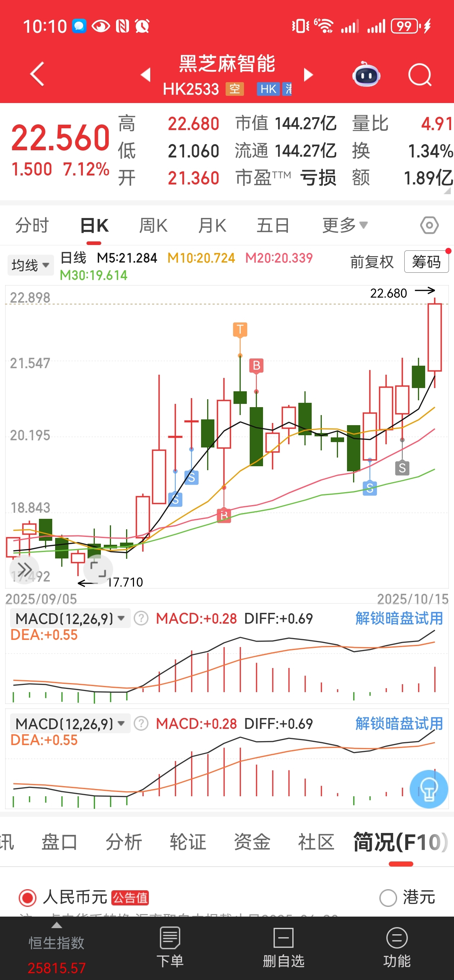The image size is (454, 980).
Task: Tap the current price 22.560
Action: pyautogui.click(x=61, y=137)
